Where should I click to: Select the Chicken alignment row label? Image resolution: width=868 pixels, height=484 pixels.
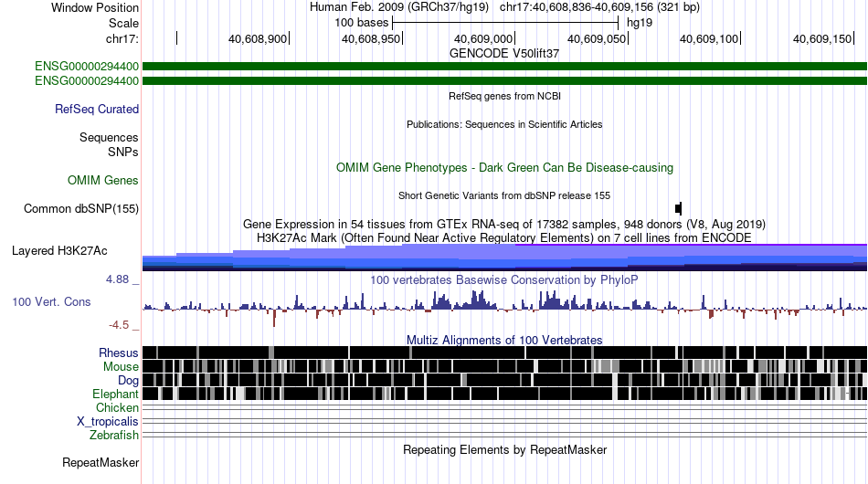point(117,407)
